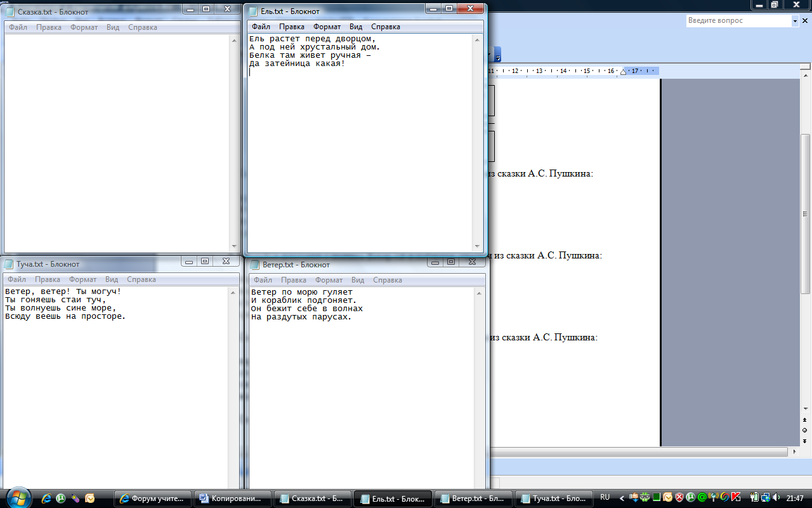Switch to Форум учителей browser taskbar button
The width and height of the screenshot is (812, 508).
click(153, 498)
